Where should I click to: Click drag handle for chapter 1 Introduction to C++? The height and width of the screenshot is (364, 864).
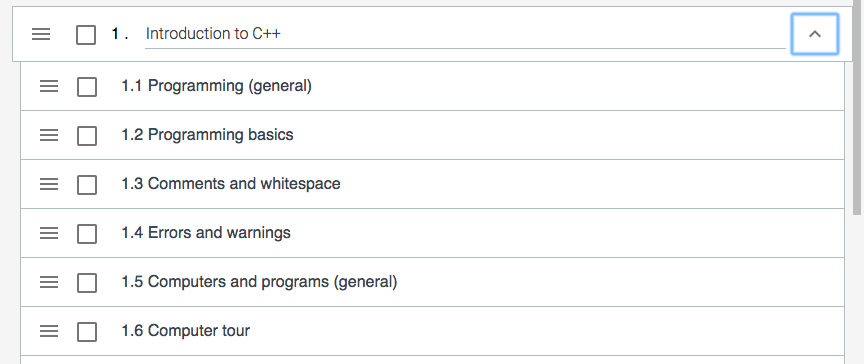click(41, 34)
